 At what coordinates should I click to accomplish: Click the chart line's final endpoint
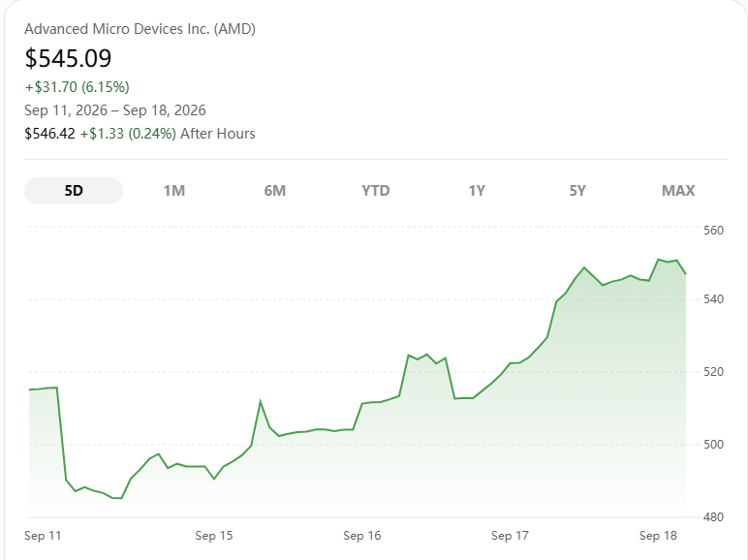coord(686,274)
